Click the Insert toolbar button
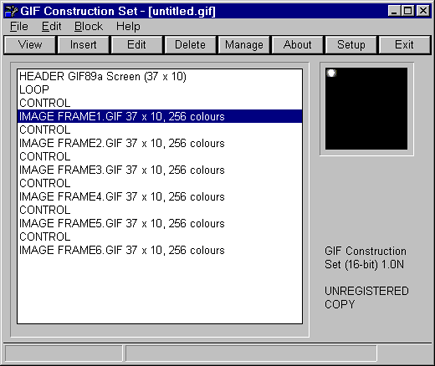The width and height of the screenshot is (435, 366). click(x=83, y=45)
